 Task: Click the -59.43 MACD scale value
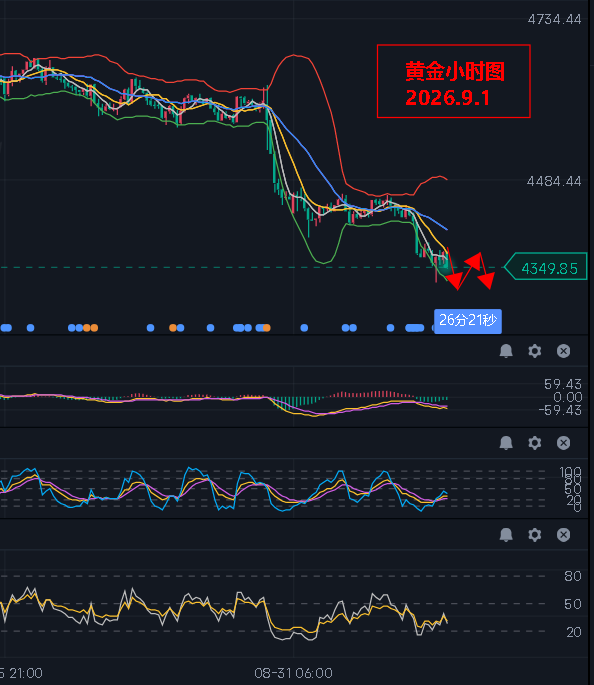click(x=560, y=410)
